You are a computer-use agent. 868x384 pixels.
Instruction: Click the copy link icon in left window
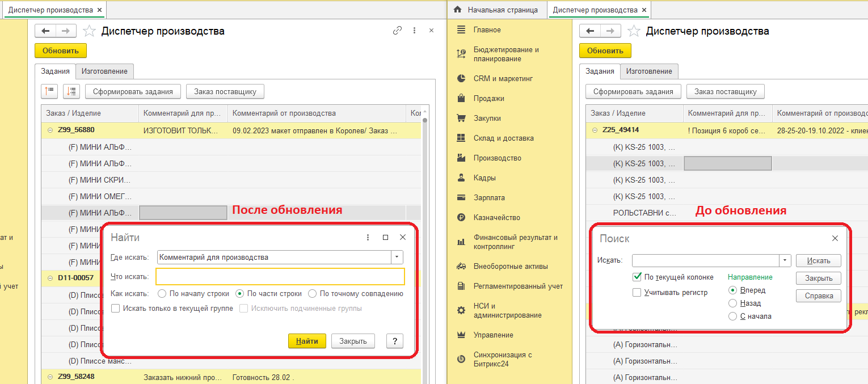[397, 31]
